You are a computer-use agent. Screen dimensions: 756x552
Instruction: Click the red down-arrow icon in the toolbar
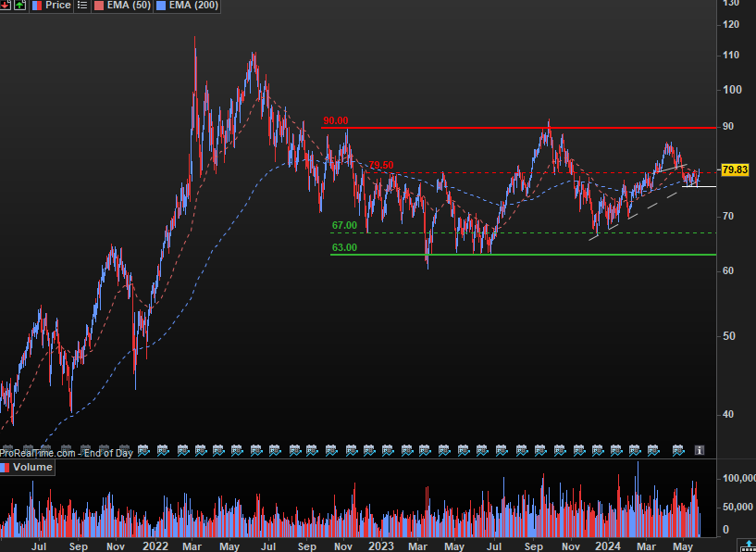tap(6, 6)
